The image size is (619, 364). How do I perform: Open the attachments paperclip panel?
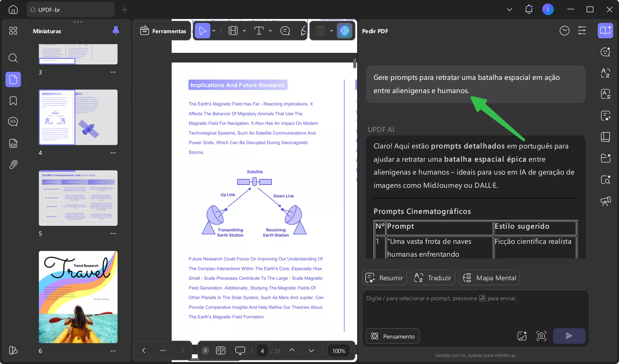[13, 165]
